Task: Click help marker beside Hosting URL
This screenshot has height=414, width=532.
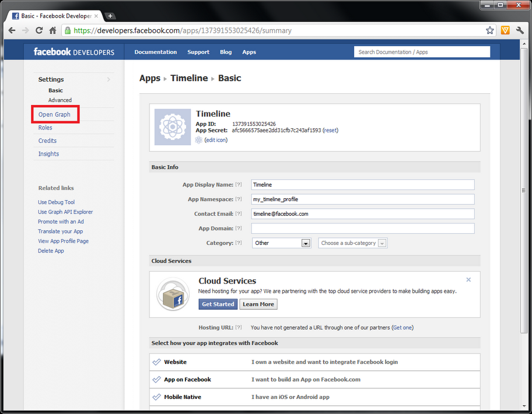Action: tap(239, 327)
